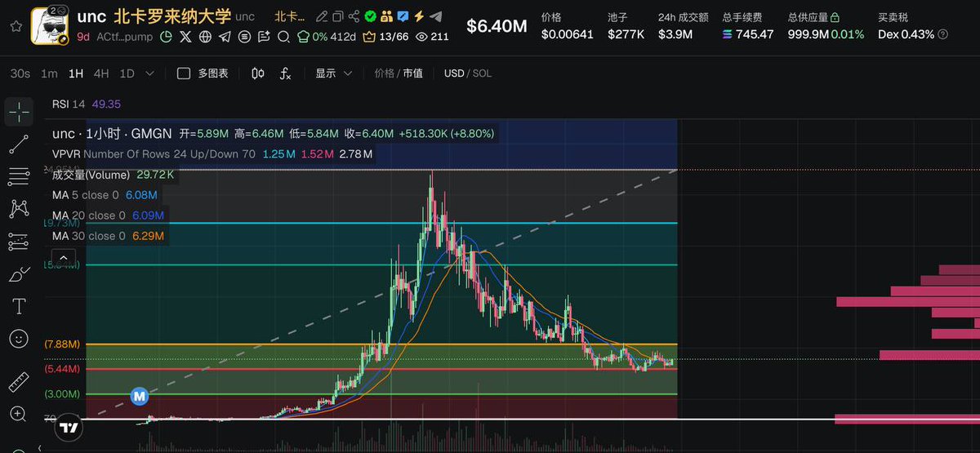Open the fx indicators menu
The width and height of the screenshot is (980, 453).
point(285,73)
